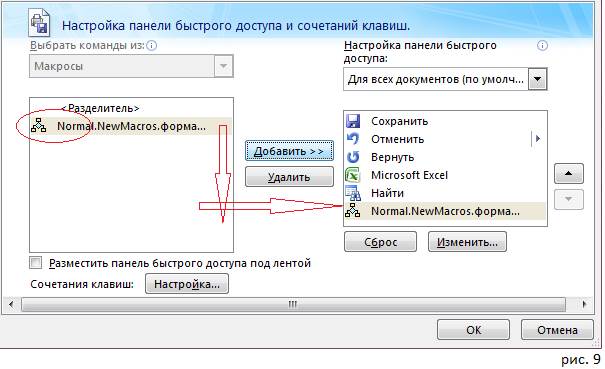Click the horizontal scrollbar thumb
Screen dimensions: 605x369
pos(293,305)
